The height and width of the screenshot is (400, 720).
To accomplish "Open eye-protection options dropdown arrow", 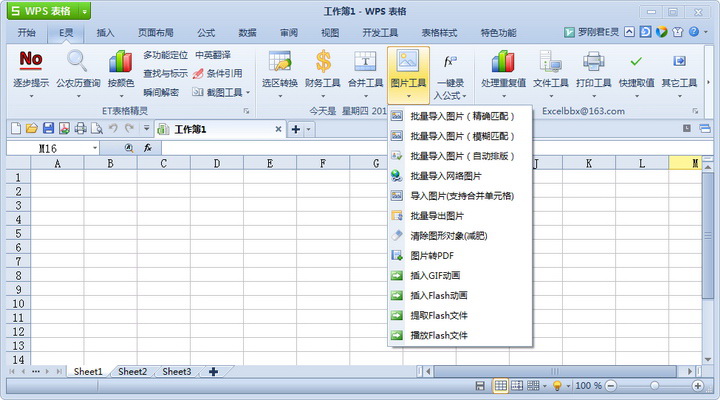I will coord(568,386).
